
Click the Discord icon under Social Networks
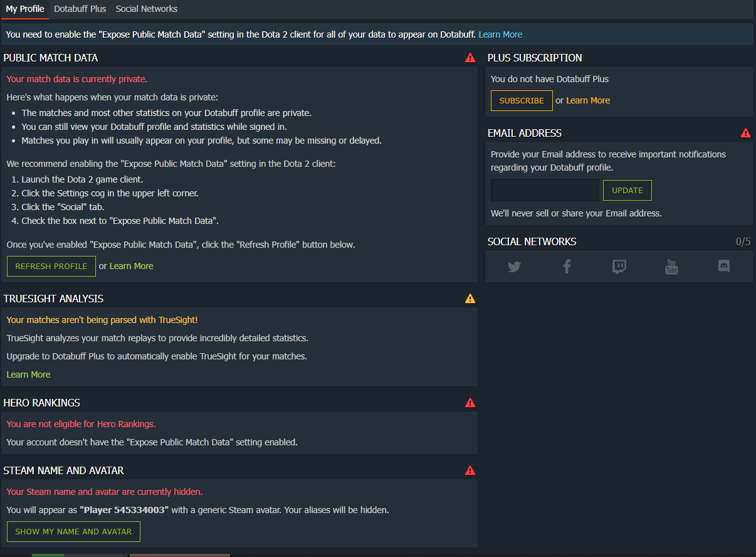pos(723,266)
